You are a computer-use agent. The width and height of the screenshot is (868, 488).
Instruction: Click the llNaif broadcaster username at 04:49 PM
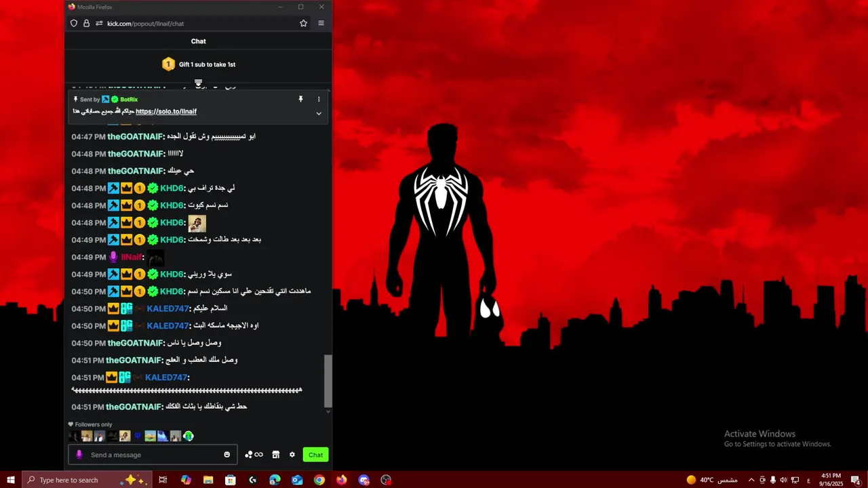click(x=131, y=257)
